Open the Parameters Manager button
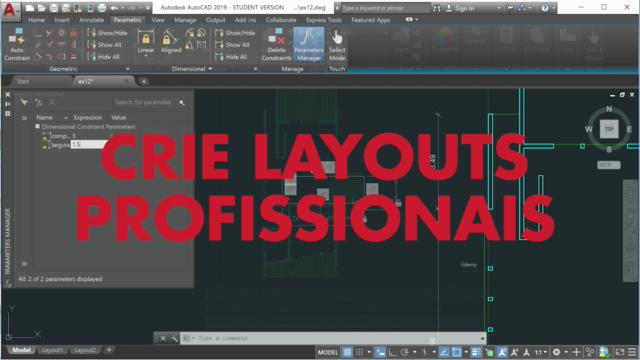The image size is (640, 360). pos(309,44)
